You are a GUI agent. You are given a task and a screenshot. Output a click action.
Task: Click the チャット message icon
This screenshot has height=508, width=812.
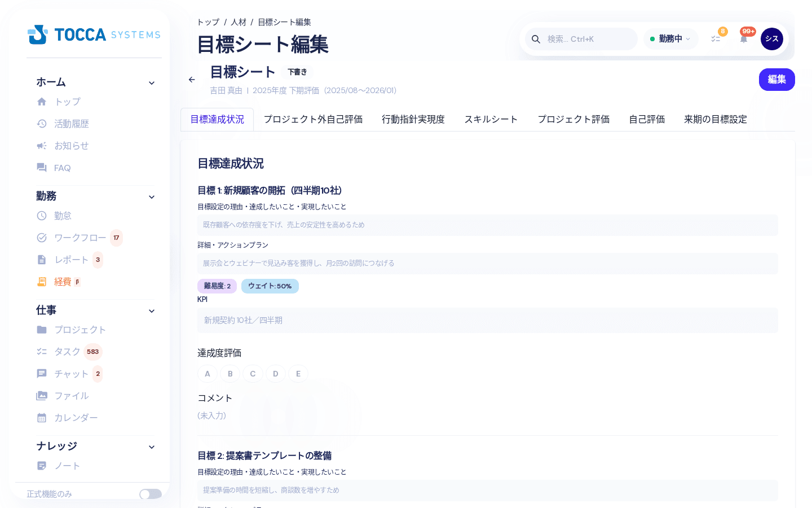pyautogui.click(x=42, y=374)
